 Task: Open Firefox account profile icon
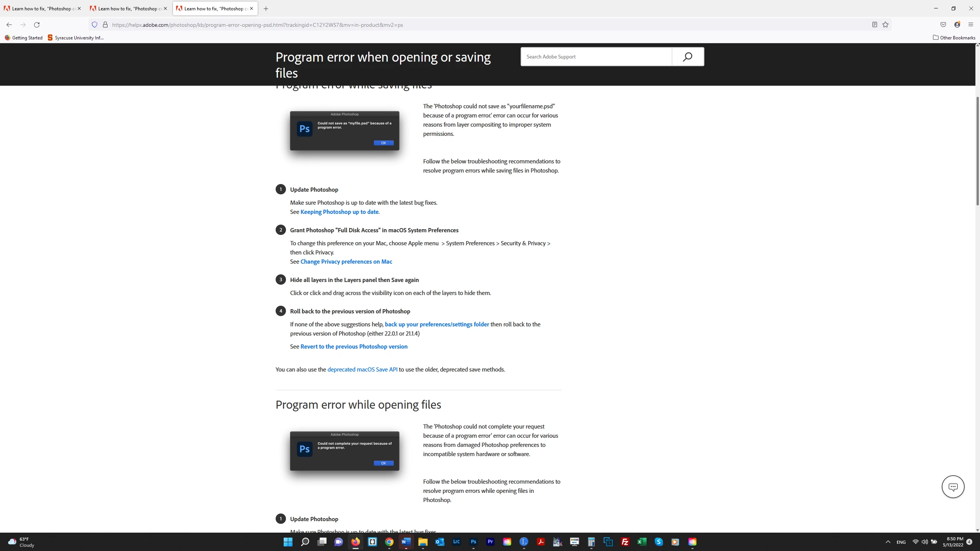pyautogui.click(x=957, y=25)
